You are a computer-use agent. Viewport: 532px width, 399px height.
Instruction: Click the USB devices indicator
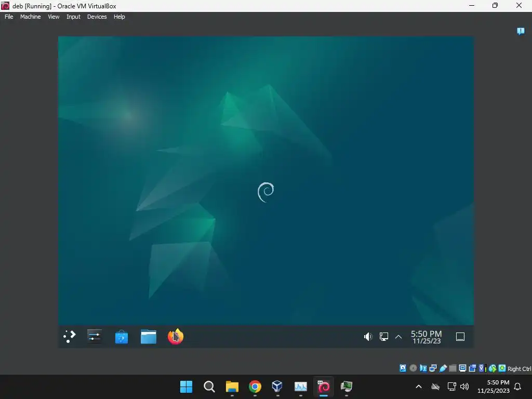tap(443, 368)
